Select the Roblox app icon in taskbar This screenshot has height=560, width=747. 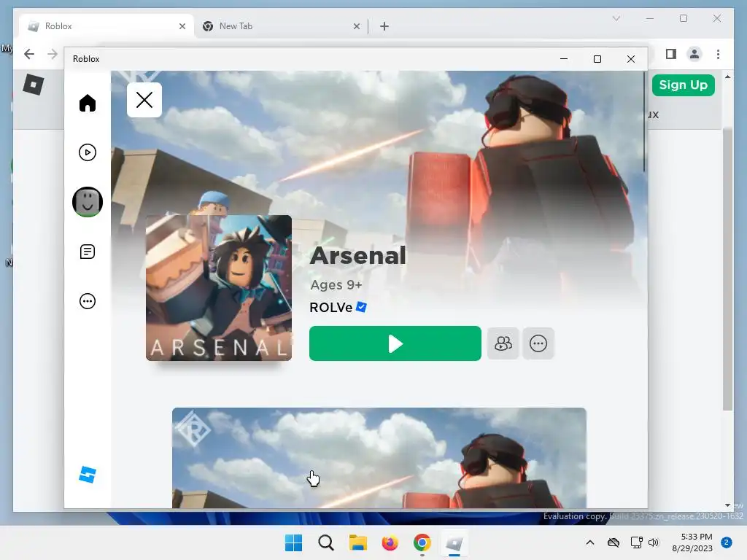click(x=454, y=542)
